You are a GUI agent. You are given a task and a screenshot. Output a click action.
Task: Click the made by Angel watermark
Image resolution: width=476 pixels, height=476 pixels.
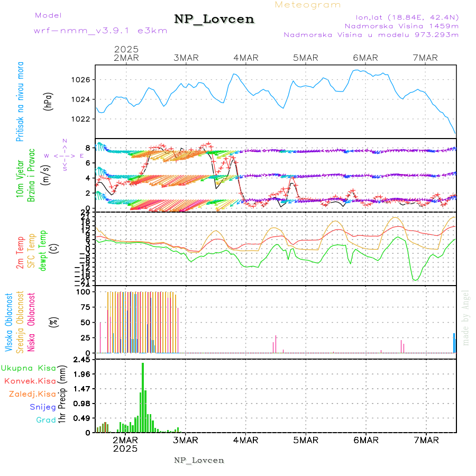(466, 317)
